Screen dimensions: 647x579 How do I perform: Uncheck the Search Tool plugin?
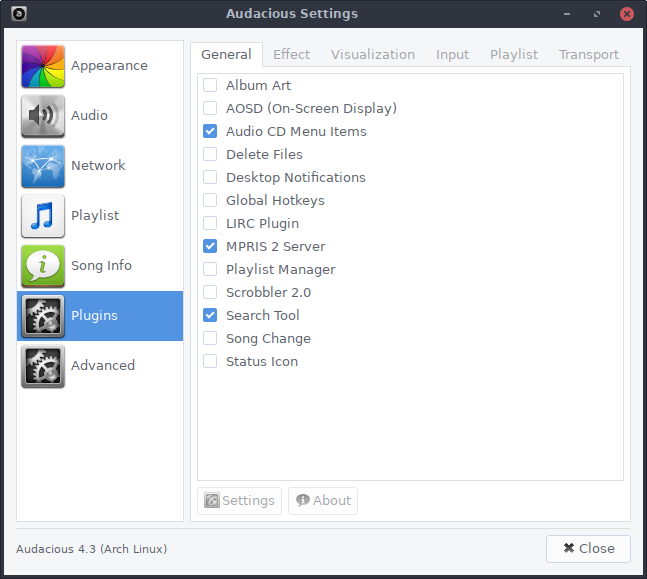(210, 316)
